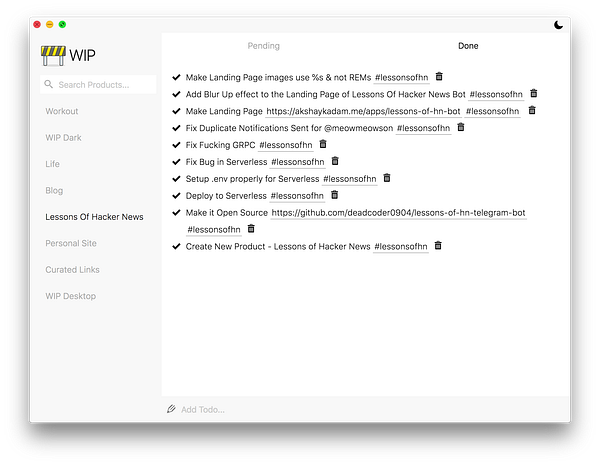Select the Done tab
Image resolution: width=600 pixels, height=465 pixels.
click(x=468, y=46)
